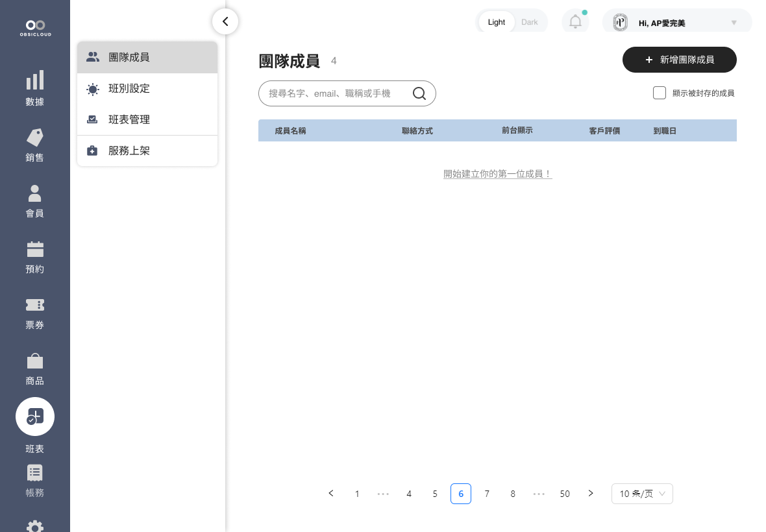Collapse the sidebar with the chevron button
766x532 pixels.
225,21
